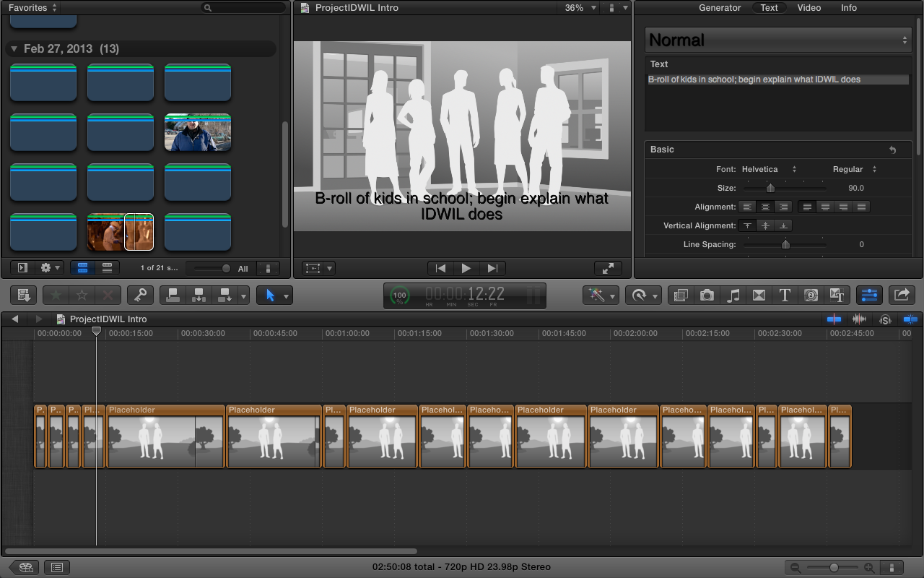Screen dimensions: 924x578
Task: Set text alignment to center
Action: click(765, 207)
